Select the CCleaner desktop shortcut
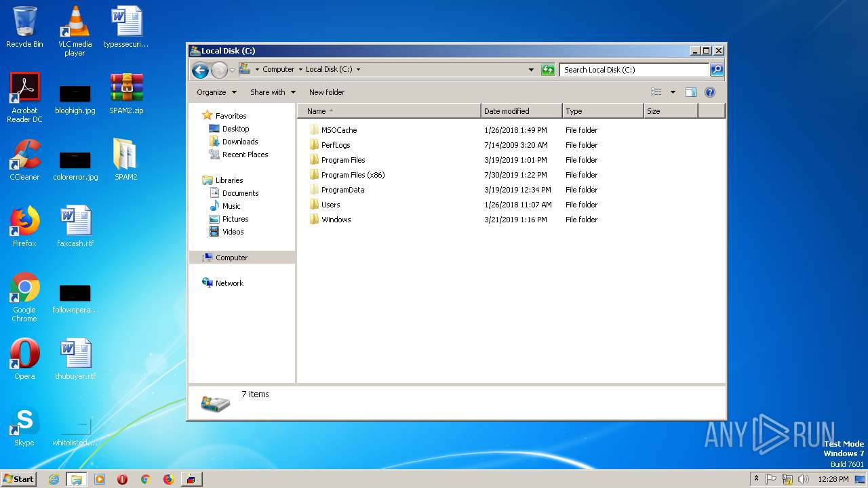The image size is (868, 488). pos(24,160)
